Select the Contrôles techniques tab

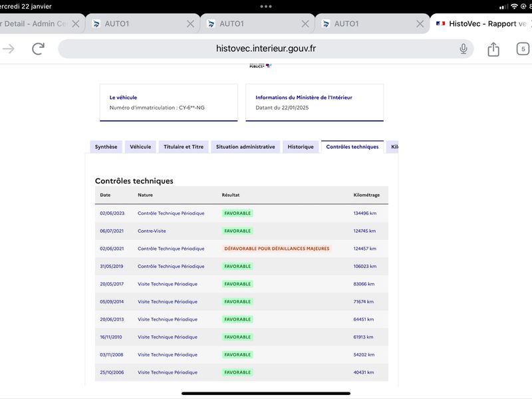click(x=352, y=147)
